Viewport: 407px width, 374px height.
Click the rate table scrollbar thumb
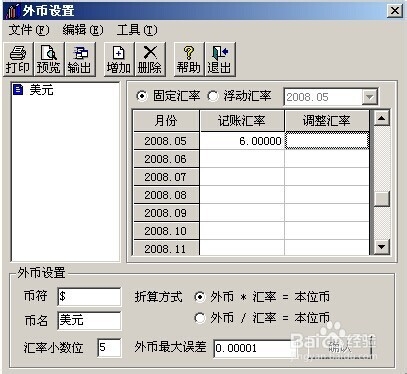tap(382, 199)
